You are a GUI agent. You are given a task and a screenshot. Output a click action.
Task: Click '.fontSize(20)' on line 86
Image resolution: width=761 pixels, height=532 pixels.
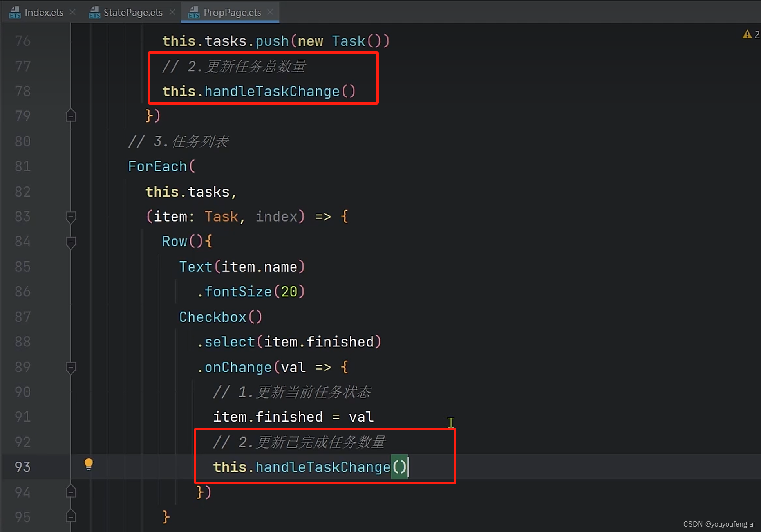pyautogui.click(x=251, y=292)
